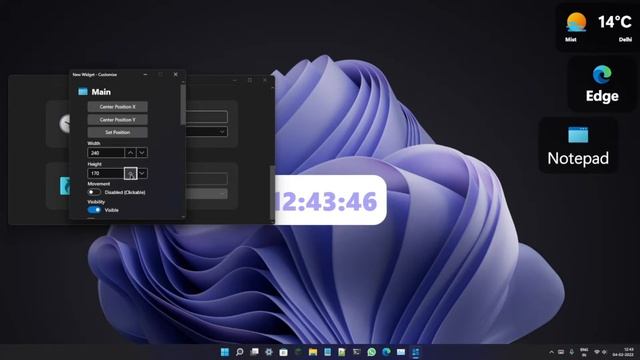Open Task View from the taskbar
This screenshot has height=360, width=640.
pyautogui.click(x=254, y=352)
